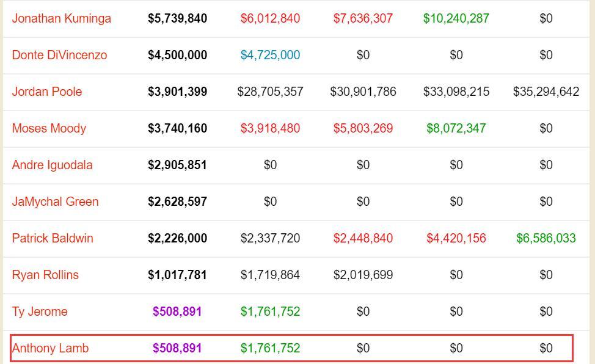
Task: Select Patrick Baldwin's green $6,586,033 value
Action: click(546, 238)
